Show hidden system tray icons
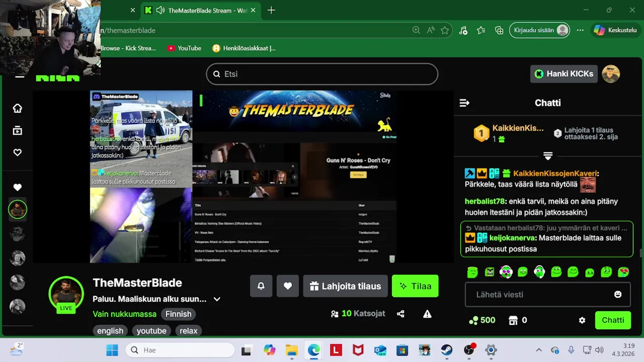This screenshot has width=644, height=362. 539,350
